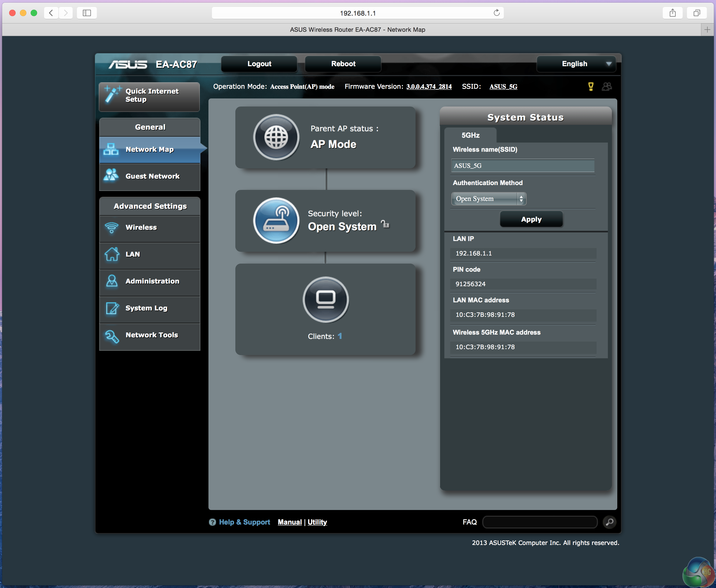Click the Wireless name SSID field
This screenshot has height=588, width=716.
[523, 166]
